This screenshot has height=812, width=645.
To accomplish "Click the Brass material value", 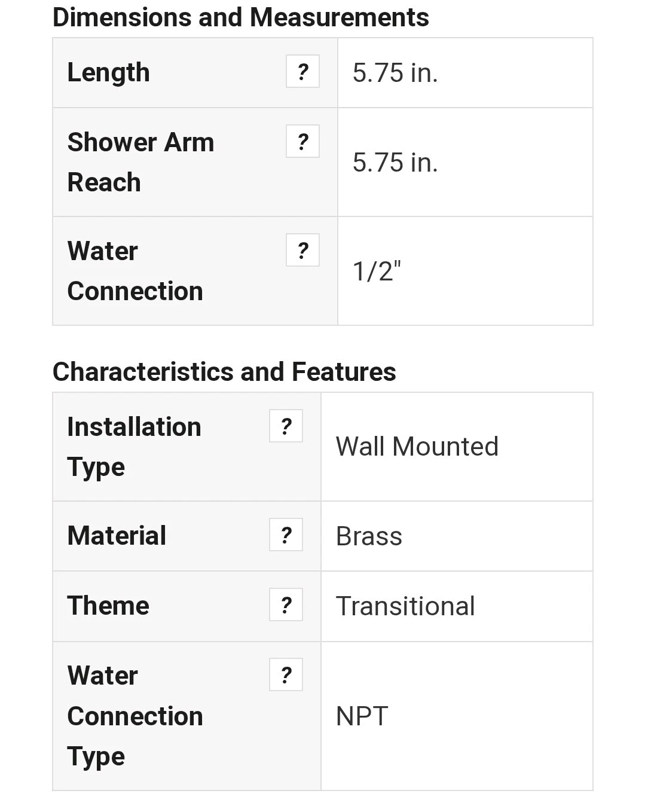I will point(369,536).
